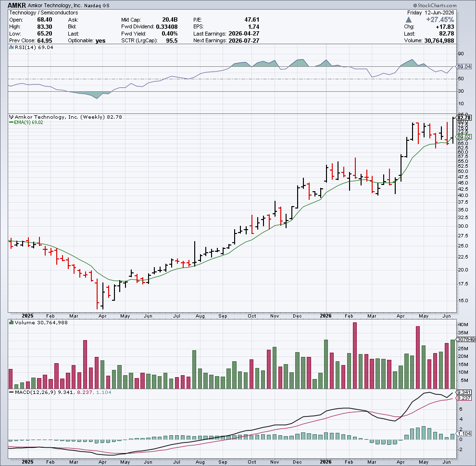
Task: Click the Fwd Yield value 0.40%
Action: (170, 34)
